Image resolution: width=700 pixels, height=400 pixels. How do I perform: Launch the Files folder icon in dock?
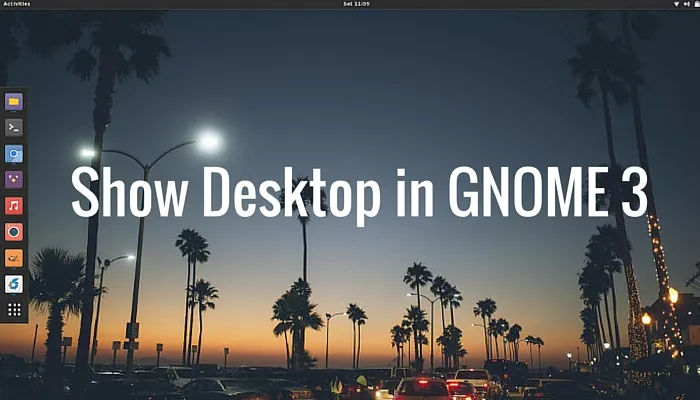[x=14, y=102]
